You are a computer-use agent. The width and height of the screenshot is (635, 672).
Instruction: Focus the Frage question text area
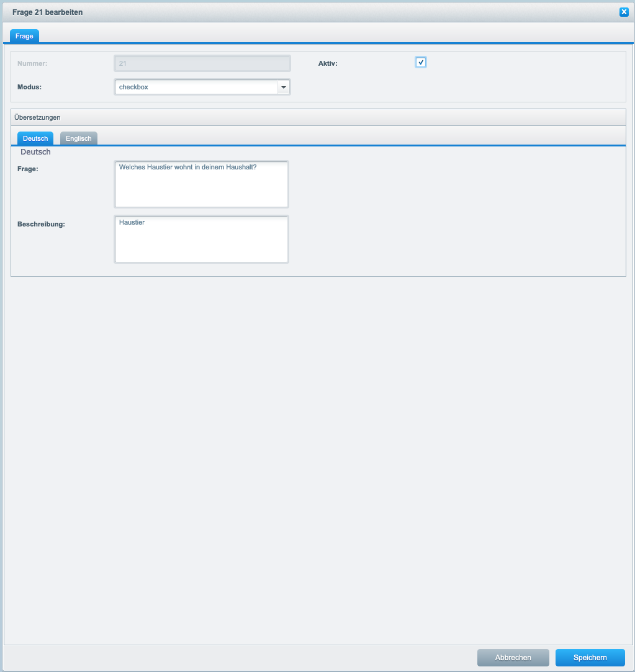(202, 184)
